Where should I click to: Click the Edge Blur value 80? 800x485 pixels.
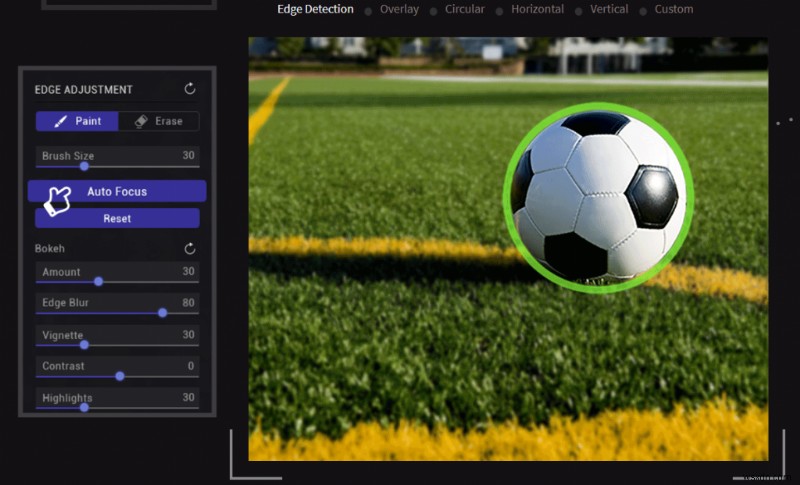point(188,302)
